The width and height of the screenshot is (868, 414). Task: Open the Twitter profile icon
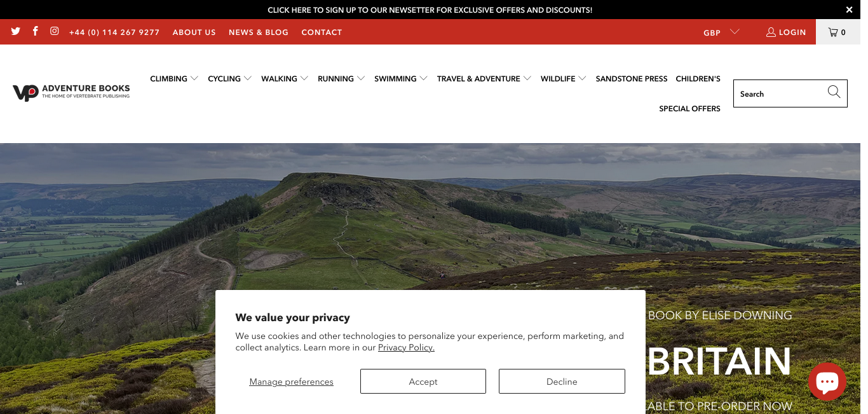16,31
